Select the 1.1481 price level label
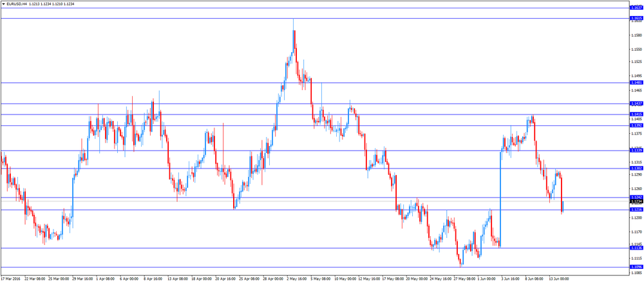 click(636, 82)
